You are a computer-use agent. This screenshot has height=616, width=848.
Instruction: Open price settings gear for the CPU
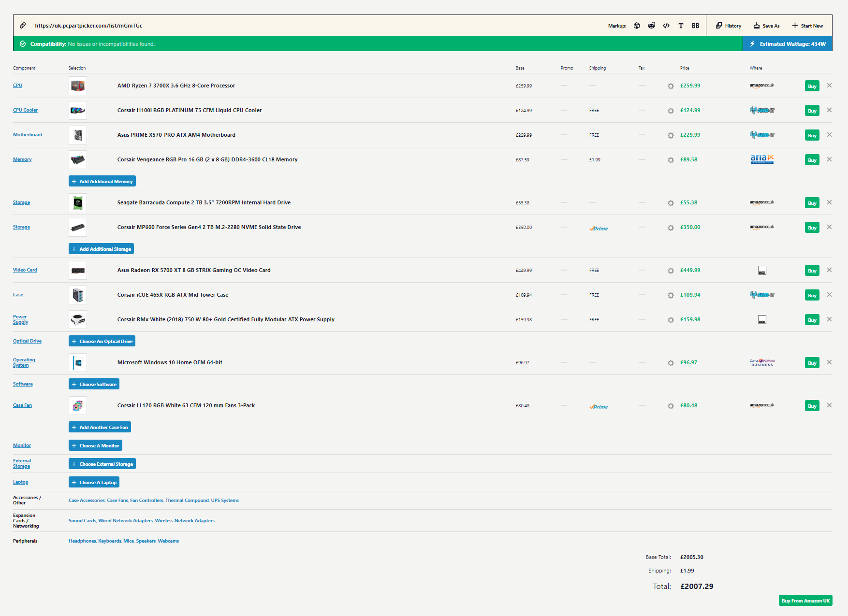point(671,86)
